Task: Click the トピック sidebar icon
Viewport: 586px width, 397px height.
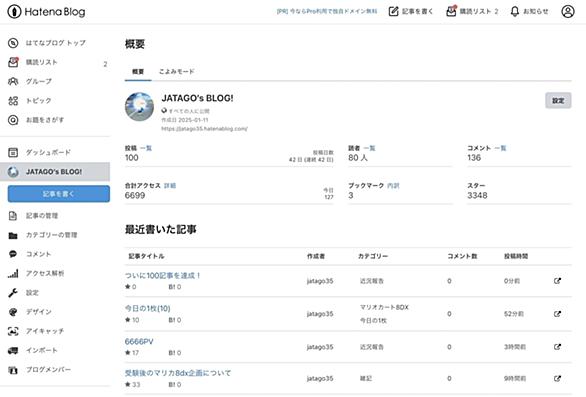Action: tap(13, 101)
